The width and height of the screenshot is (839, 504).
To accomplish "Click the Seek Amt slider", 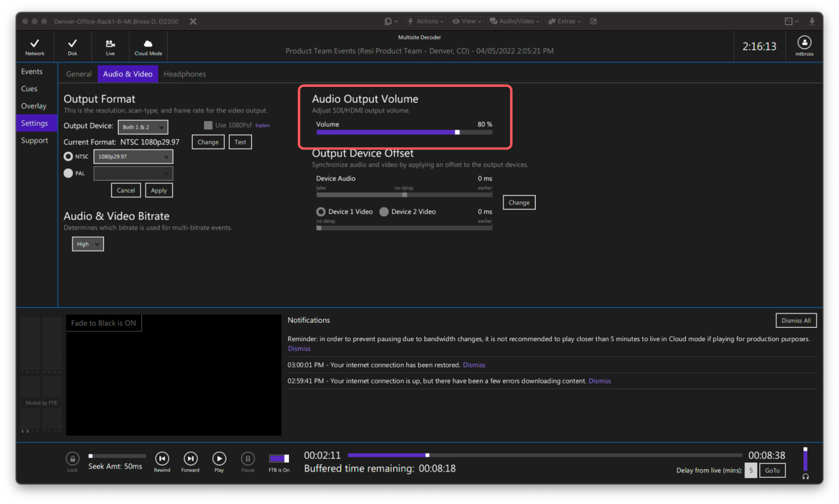I will [x=117, y=456].
